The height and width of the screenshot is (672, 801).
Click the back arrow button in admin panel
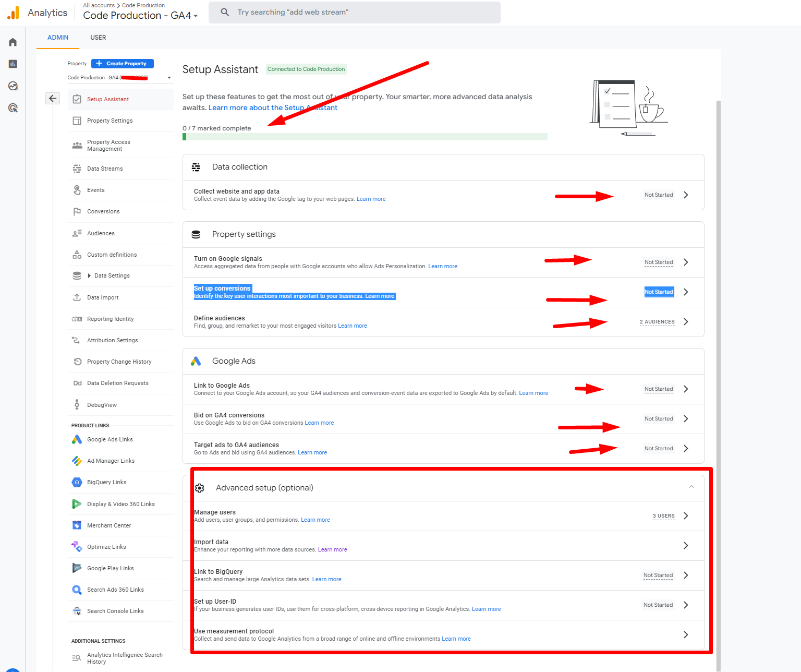pos(53,98)
